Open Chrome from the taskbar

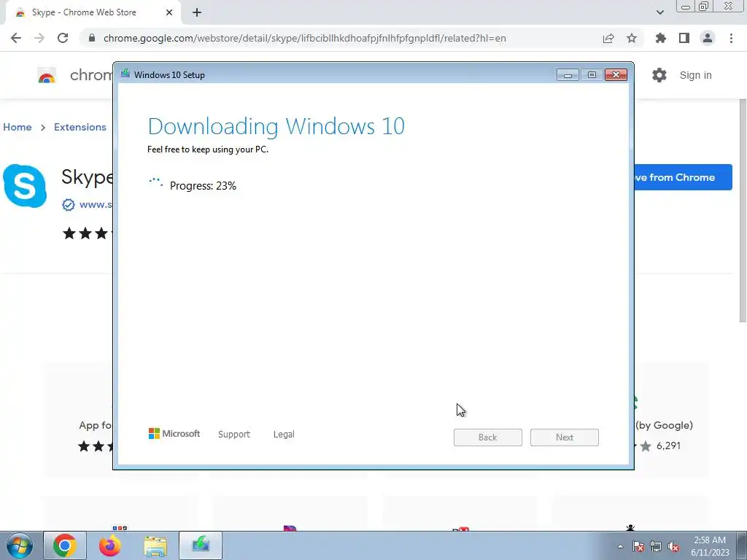click(65, 545)
